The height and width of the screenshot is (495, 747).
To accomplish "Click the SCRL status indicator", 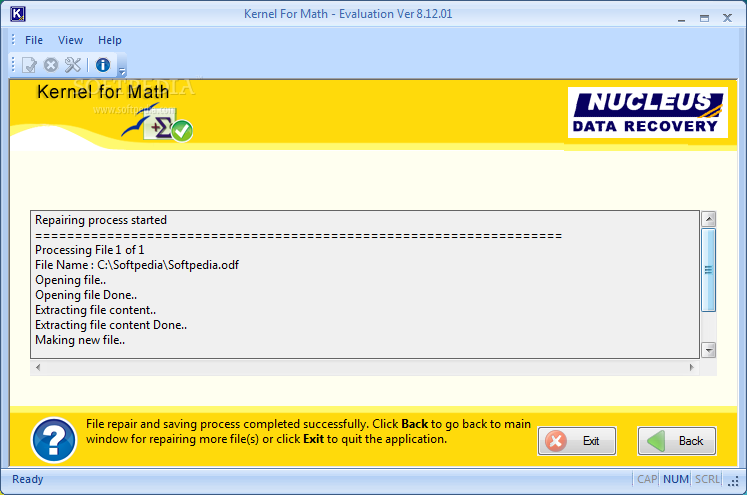I will tap(707, 479).
